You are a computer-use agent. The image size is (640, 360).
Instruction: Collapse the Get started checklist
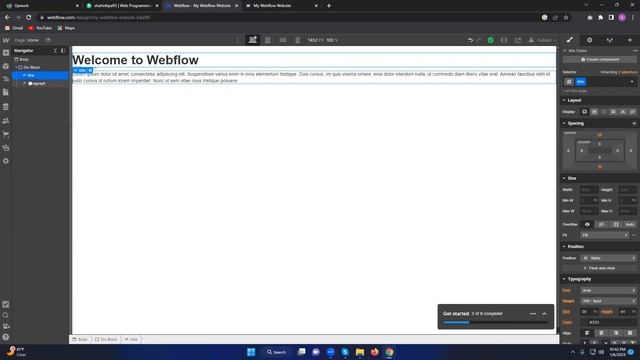(544, 313)
